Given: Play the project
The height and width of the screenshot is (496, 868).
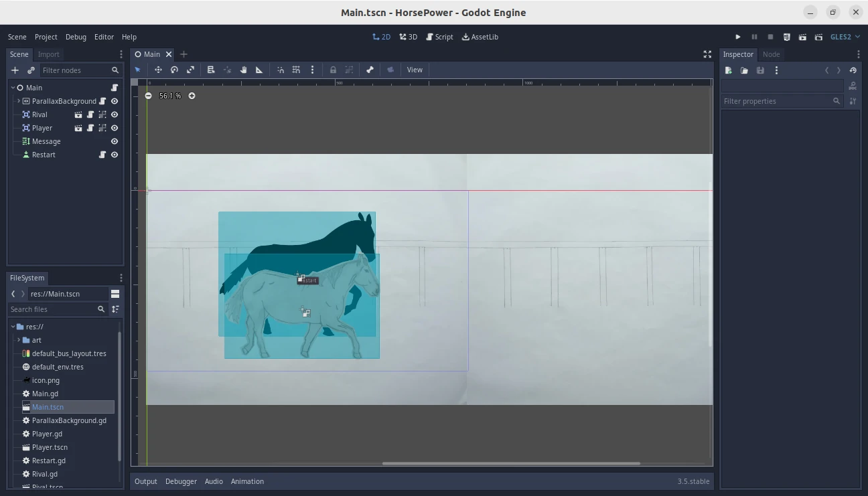Looking at the screenshot, I should (738, 37).
